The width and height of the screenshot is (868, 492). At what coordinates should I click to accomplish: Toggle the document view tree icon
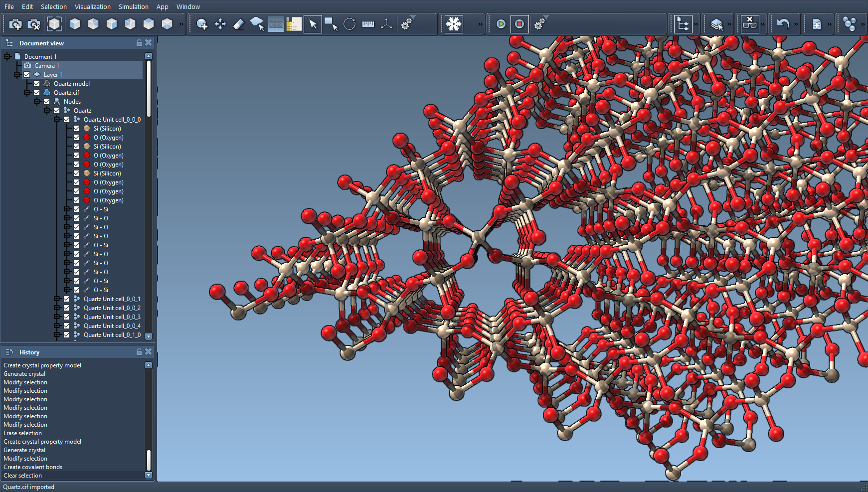(x=683, y=24)
